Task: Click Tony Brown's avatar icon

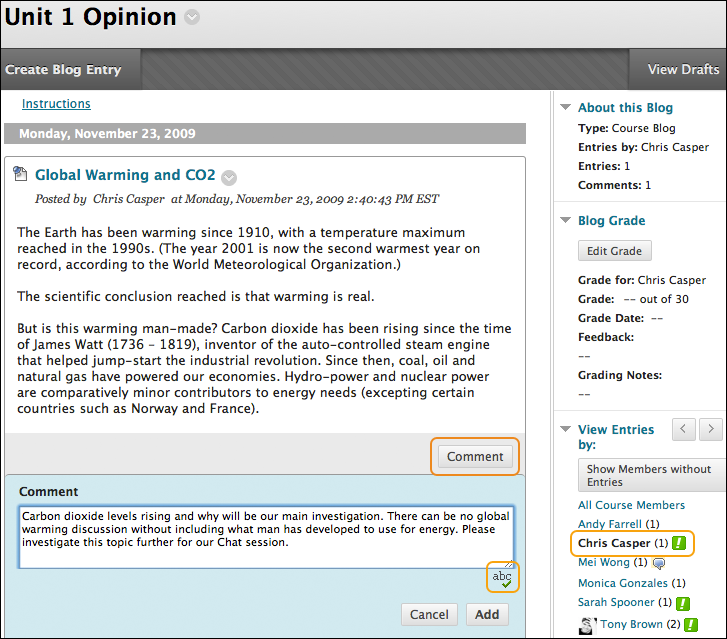Action: click(587, 624)
